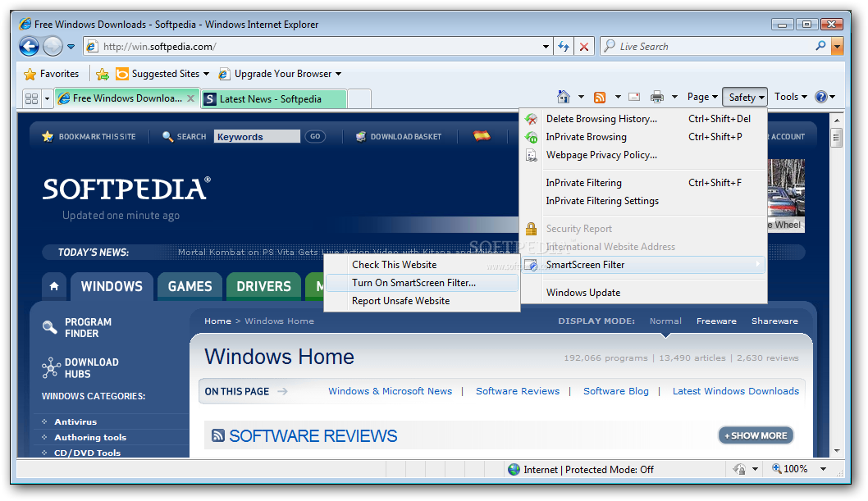Open the Upgrade Your Browser dropdown

click(x=280, y=74)
